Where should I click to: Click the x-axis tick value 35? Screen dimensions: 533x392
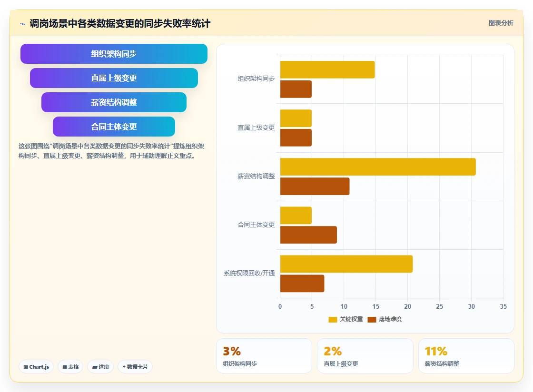(x=503, y=307)
